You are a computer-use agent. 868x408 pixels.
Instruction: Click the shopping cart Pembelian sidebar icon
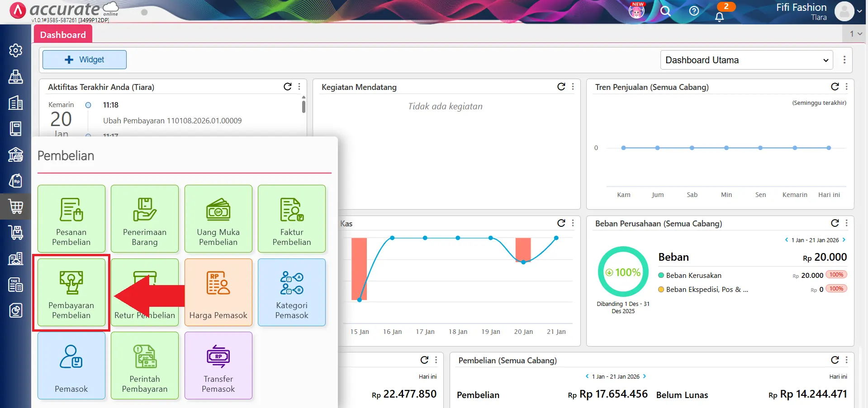(16, 206)
